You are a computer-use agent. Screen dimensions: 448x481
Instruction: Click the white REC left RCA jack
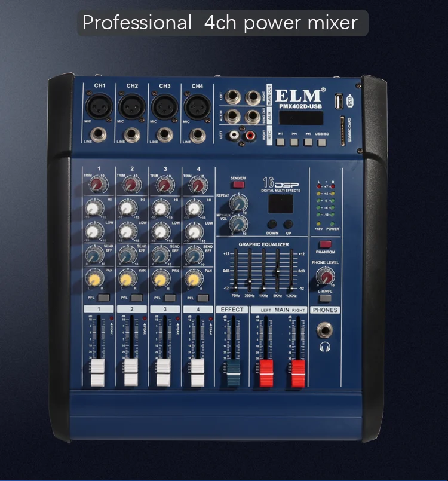pyautogui.click(x=234, y=134)
